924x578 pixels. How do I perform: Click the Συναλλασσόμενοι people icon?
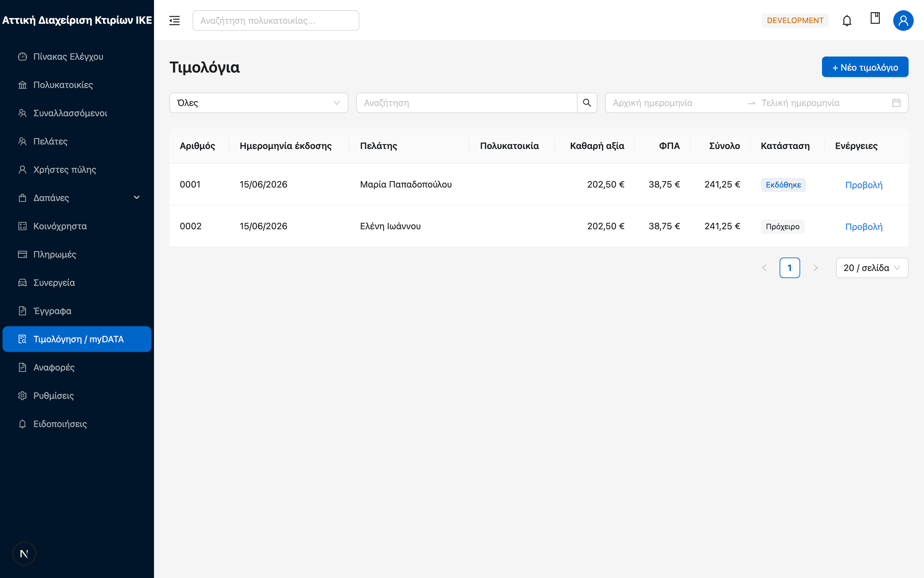click(x=22, y=113)
